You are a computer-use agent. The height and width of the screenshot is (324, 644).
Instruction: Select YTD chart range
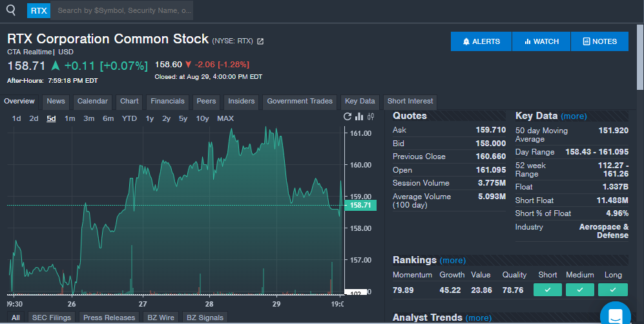click(129, 119)
